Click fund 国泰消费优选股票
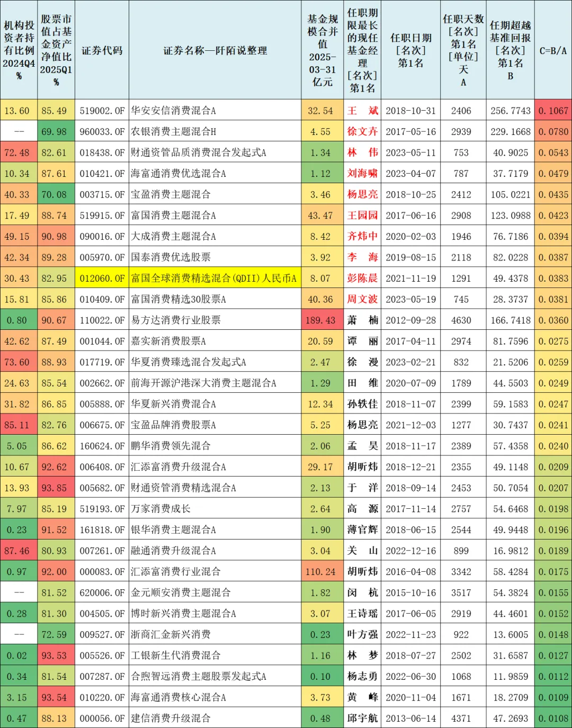The height and width of the screenshot is (728, 572). click(x=171, y=257)
